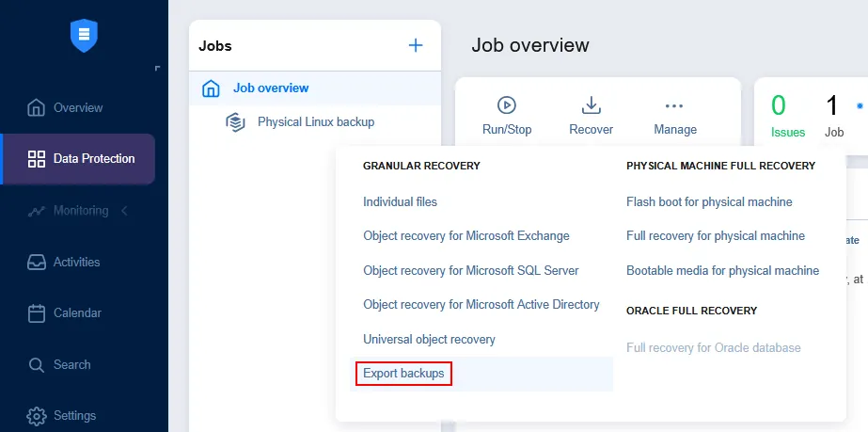
Task: Select Physical Linux backup job
Action: 316,121
